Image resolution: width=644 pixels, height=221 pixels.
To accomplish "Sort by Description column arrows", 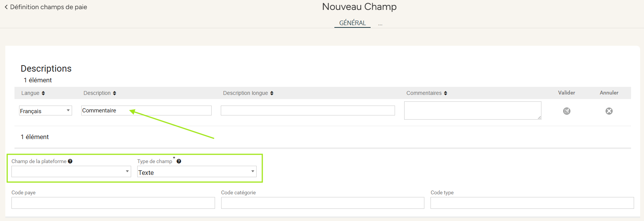I will click(114, 93).
